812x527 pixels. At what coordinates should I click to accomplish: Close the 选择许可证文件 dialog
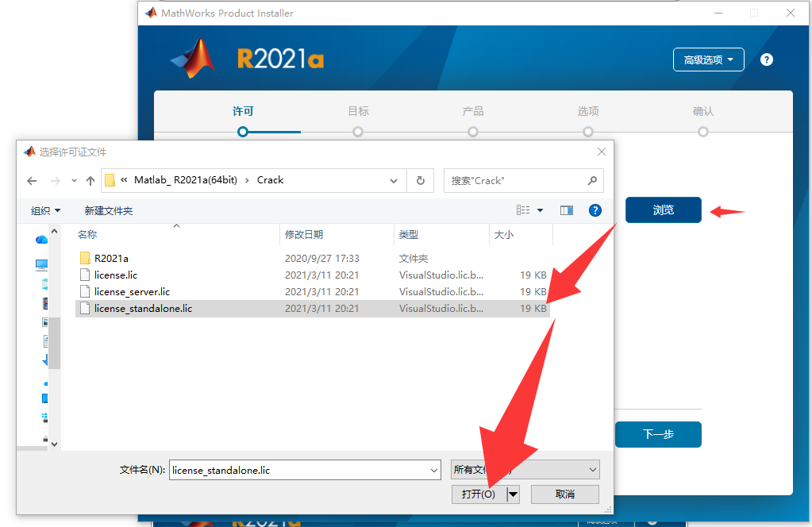coord(601,152)
